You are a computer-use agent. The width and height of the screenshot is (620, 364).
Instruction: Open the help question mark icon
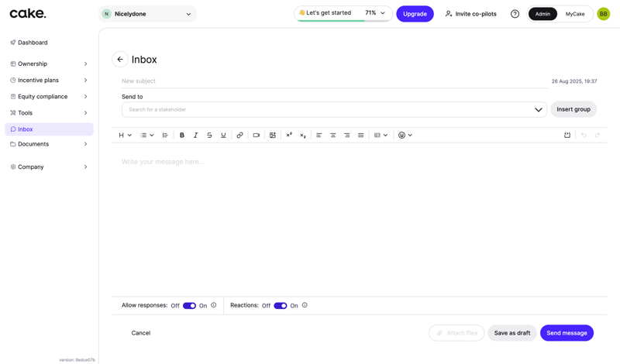tap(515, 14)
